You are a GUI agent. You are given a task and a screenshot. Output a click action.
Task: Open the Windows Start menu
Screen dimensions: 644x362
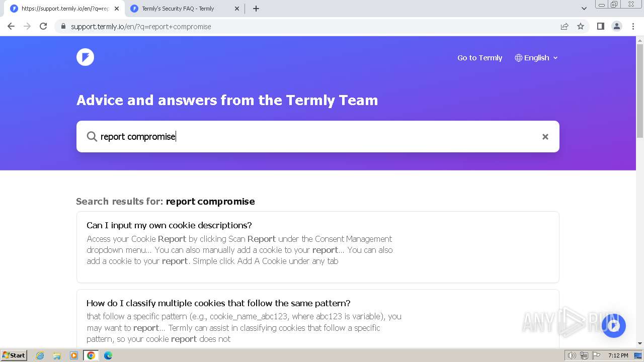[14, 355]
